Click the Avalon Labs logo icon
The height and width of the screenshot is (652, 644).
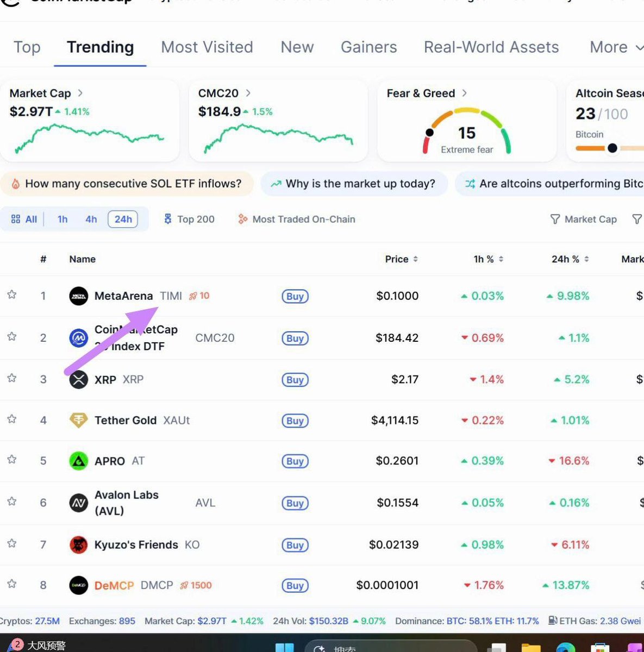pyautogui.click(x=79, y=503)
